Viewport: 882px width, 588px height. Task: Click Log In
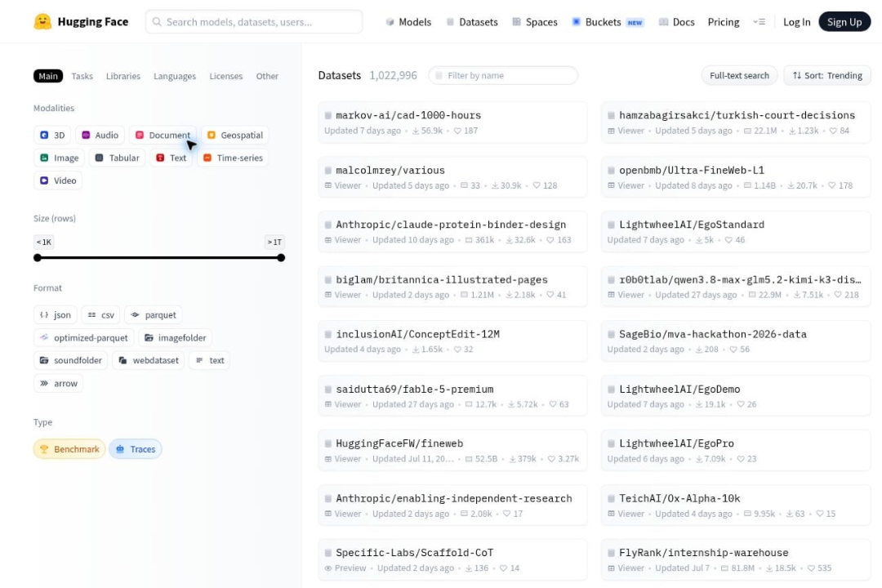click(796, 22)
